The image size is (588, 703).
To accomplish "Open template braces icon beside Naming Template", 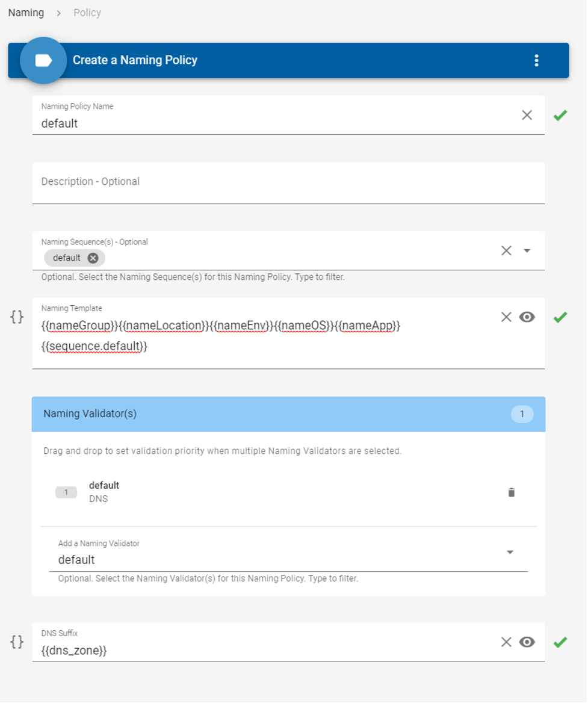I will 17,317.
